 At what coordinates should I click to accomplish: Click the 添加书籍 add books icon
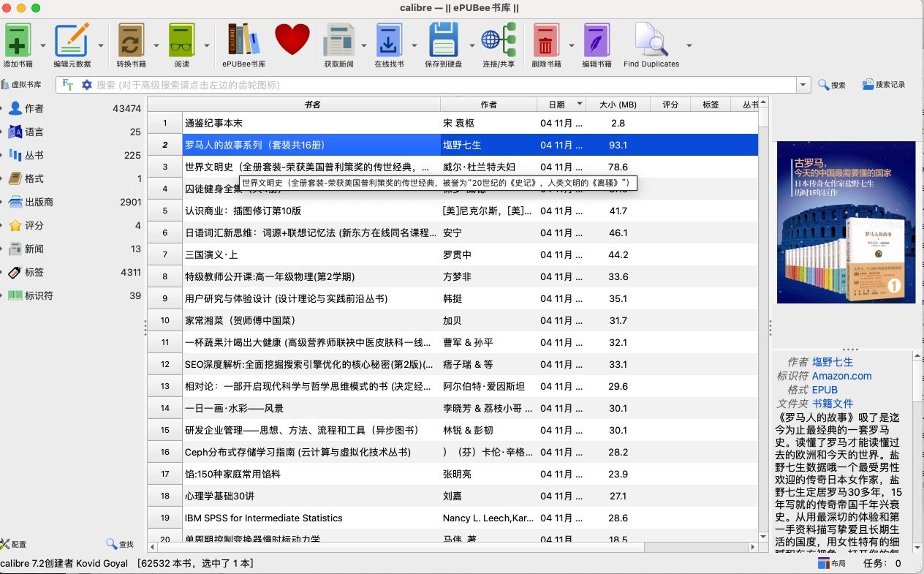[x=18, y=39]
